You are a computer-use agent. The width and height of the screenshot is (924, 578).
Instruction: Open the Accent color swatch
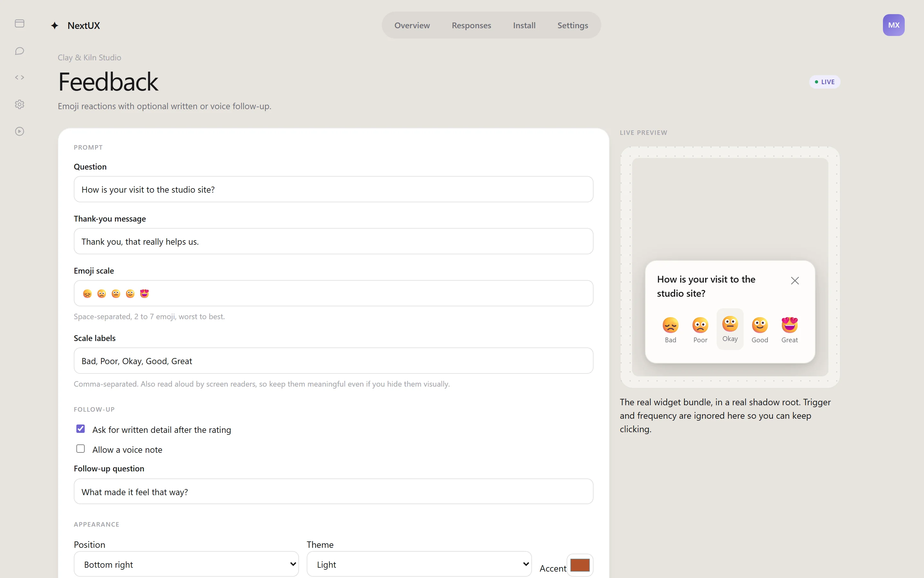click(x=580, y=565)
